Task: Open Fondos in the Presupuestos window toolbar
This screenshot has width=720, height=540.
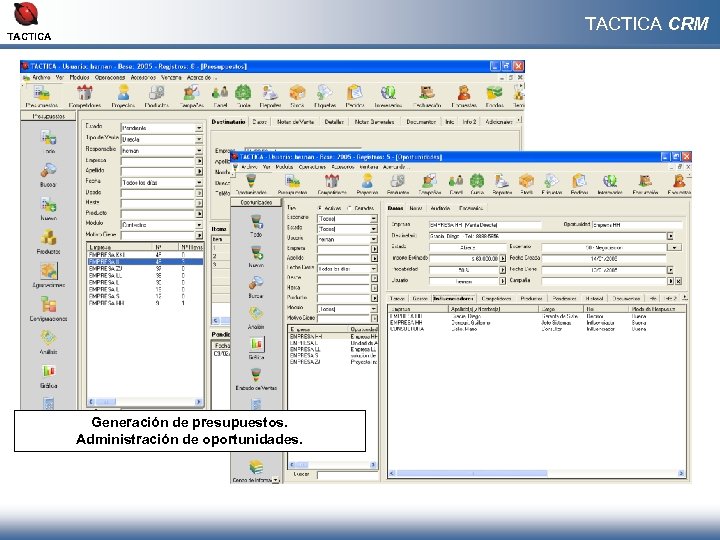Action: [x=494, y=96]
